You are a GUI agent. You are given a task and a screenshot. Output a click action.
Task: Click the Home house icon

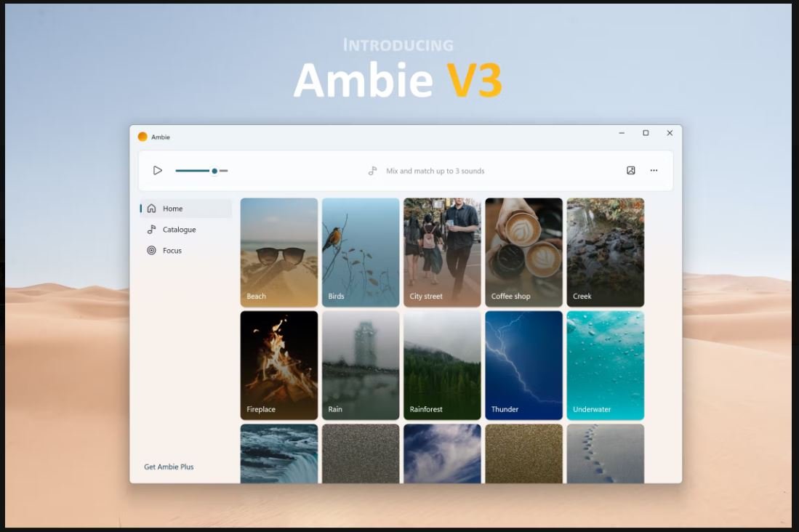151,209
